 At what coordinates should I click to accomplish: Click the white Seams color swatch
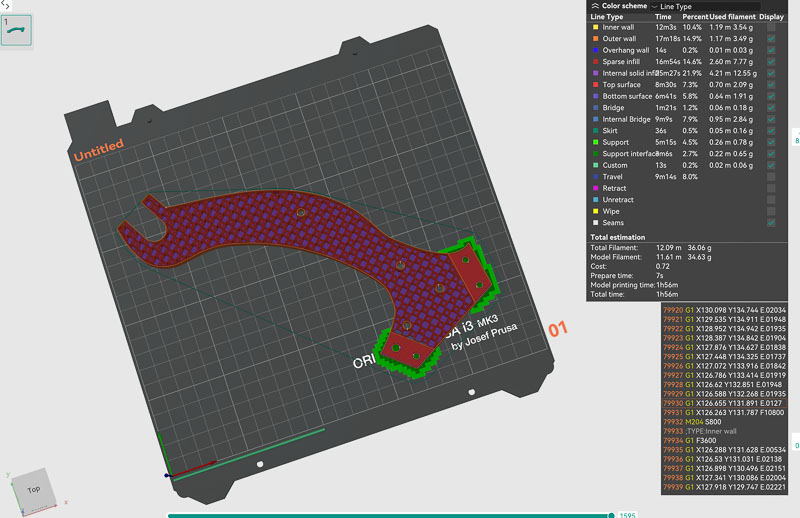point(595,223)
